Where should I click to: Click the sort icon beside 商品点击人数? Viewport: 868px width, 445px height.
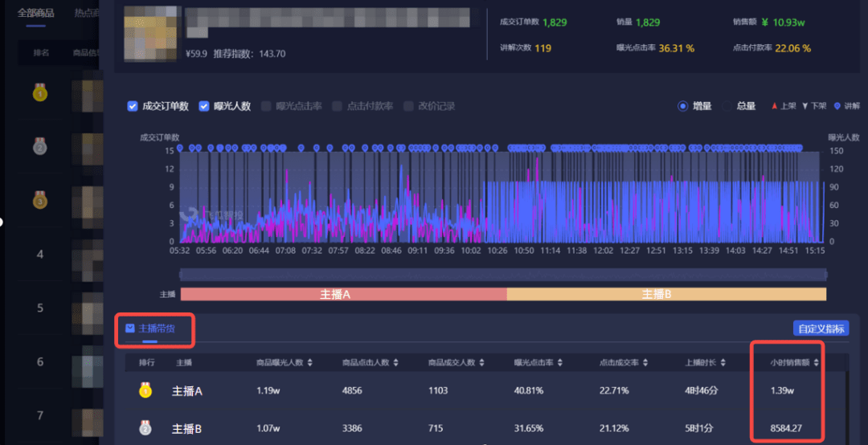(x=395, y=362)
